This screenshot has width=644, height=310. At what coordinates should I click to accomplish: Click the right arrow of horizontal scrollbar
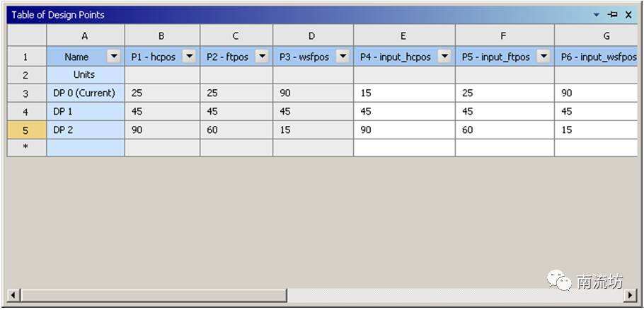pos(630,295)
